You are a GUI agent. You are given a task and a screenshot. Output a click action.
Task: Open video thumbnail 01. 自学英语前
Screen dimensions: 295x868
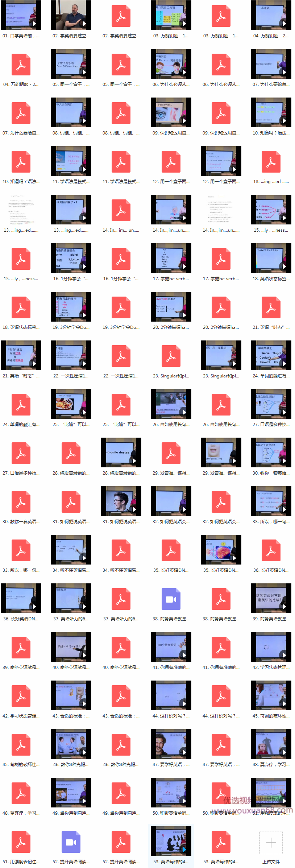coord(21,16)
